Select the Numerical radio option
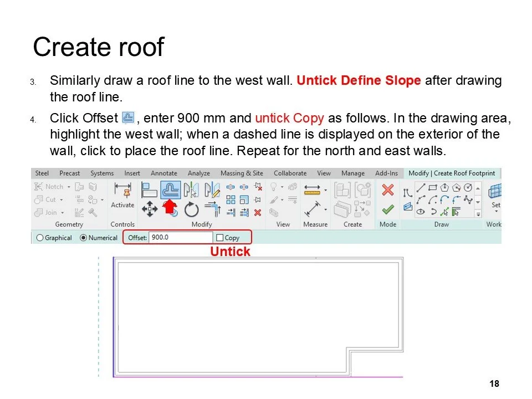The image size is (532, 399). (x=99, y=238)
